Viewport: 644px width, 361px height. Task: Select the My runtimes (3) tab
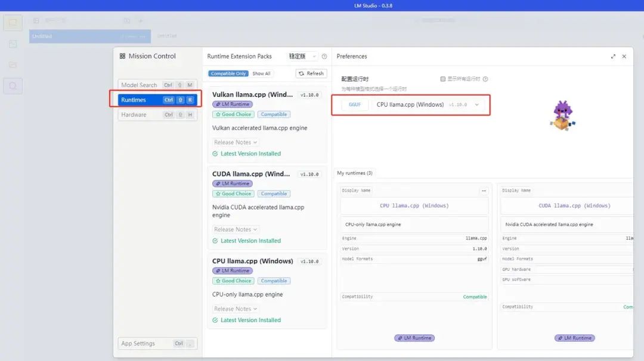[355, 173]
